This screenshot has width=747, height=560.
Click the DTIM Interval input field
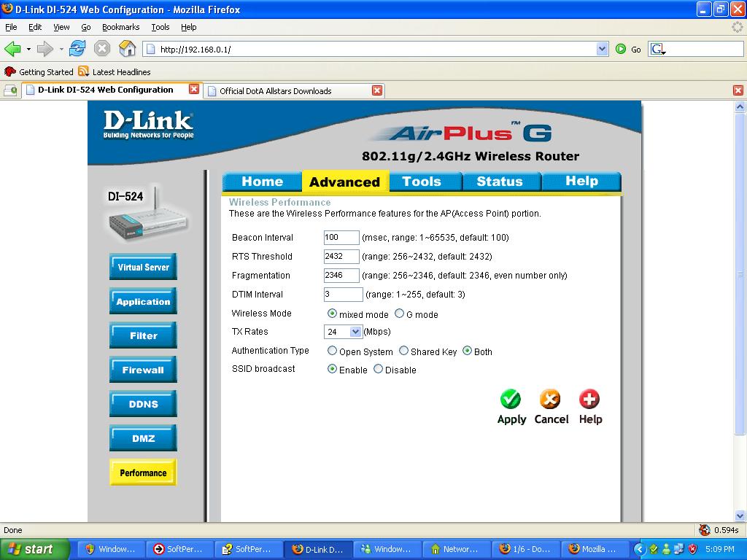click(343, 295)
